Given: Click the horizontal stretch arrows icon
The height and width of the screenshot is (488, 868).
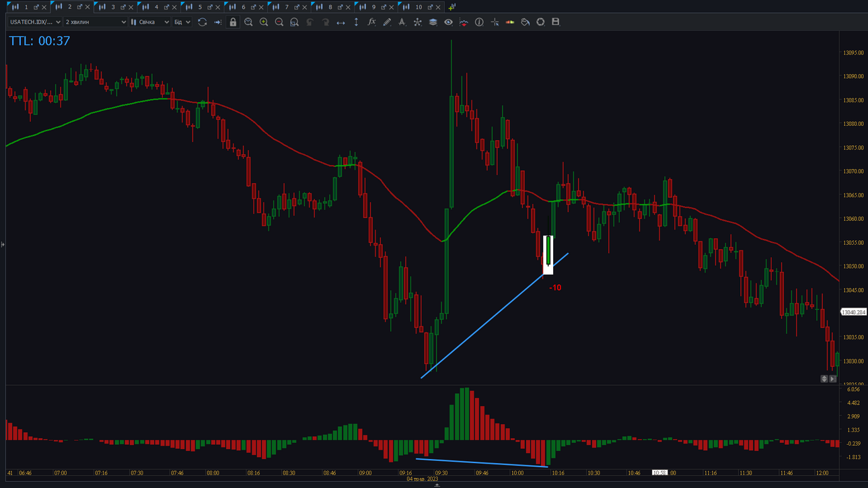Looking at the screenshot, I should [340, 22].
